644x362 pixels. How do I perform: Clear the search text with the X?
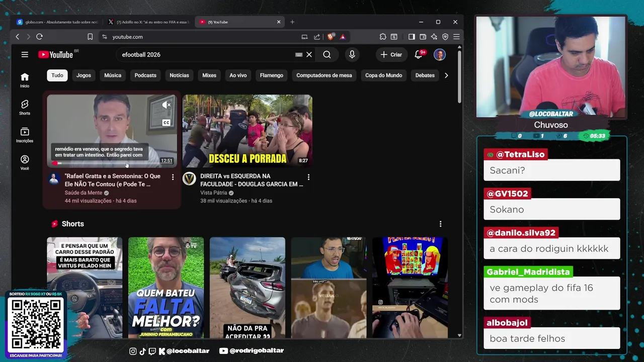coord(309,54)
